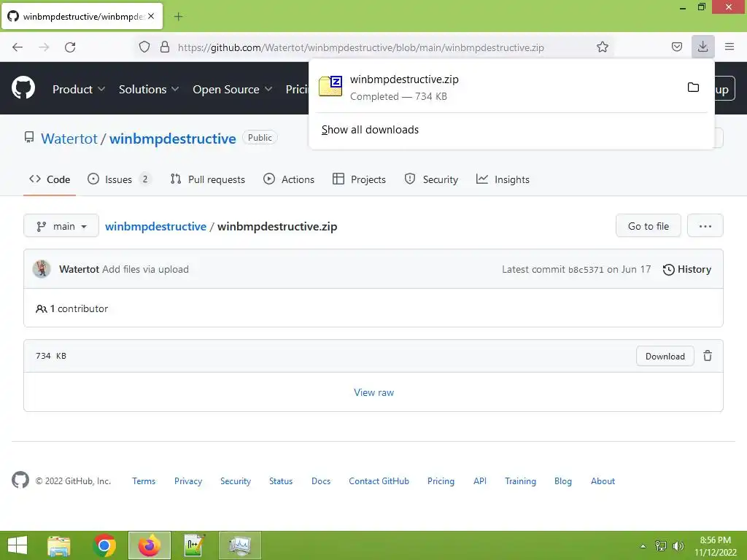Click the Pricing footer link
Image resolution: width=747 pixels, height=560 pixels.
[441, 481]
